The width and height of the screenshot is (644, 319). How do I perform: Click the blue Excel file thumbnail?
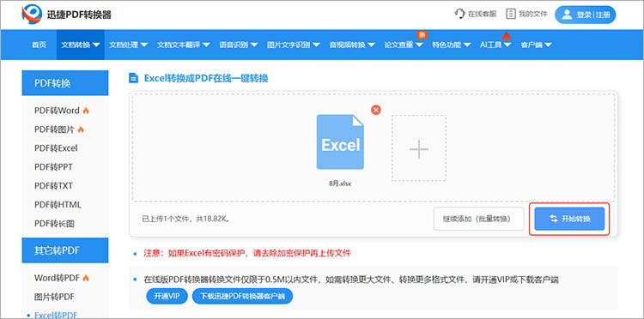340,141
